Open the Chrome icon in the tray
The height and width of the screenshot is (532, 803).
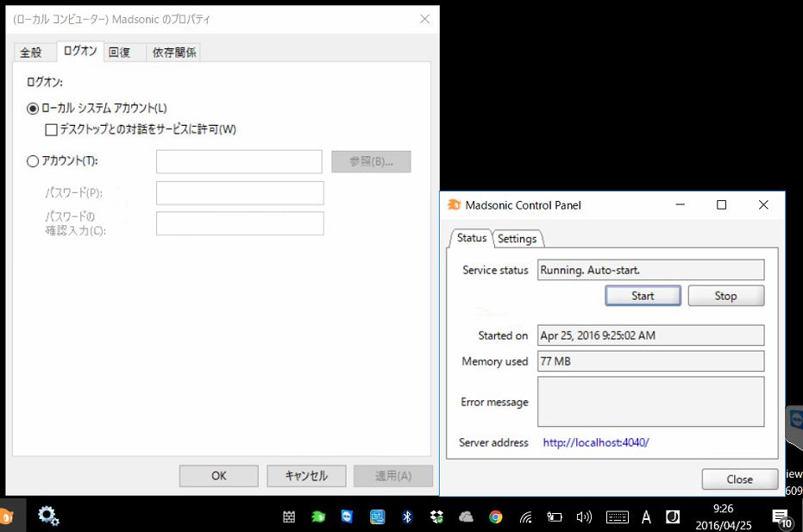495,516
